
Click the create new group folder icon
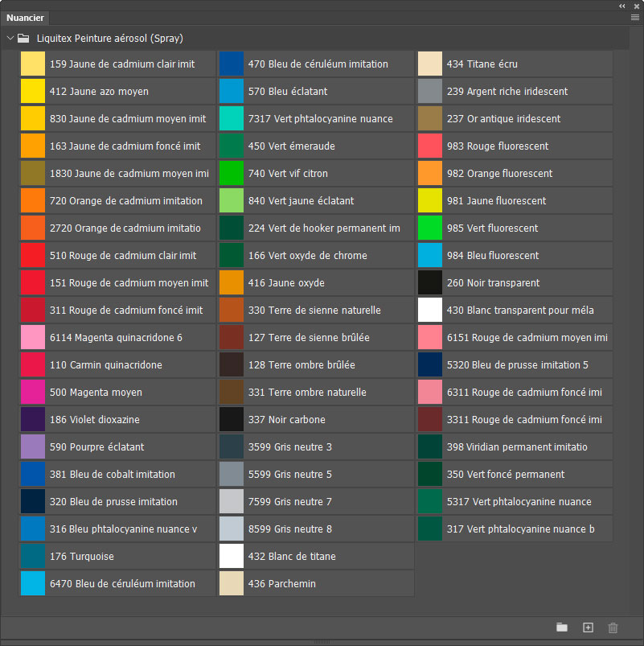(x=562, y=627)
